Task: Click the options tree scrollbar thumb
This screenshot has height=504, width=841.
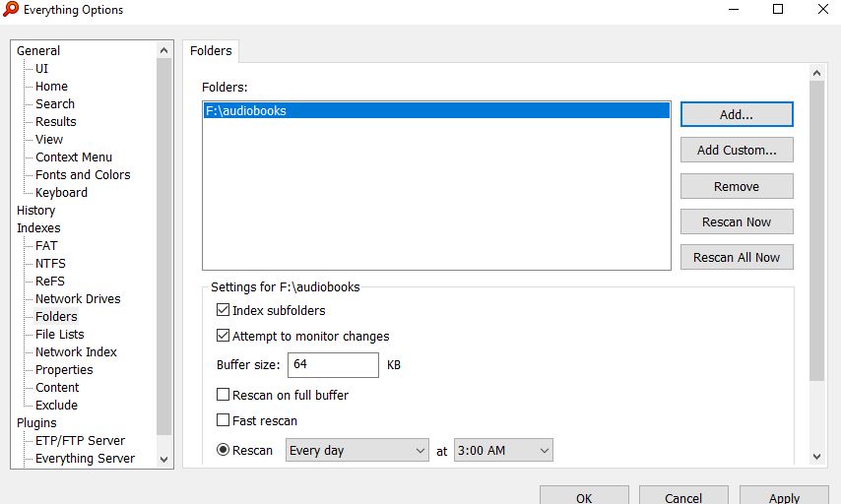Action: click(164, 247)
